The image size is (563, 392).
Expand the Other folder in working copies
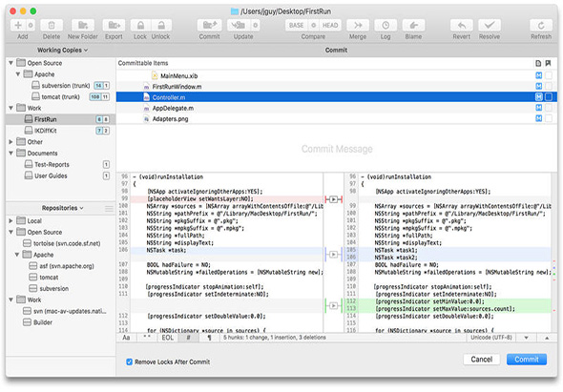(x=10, y=142)
